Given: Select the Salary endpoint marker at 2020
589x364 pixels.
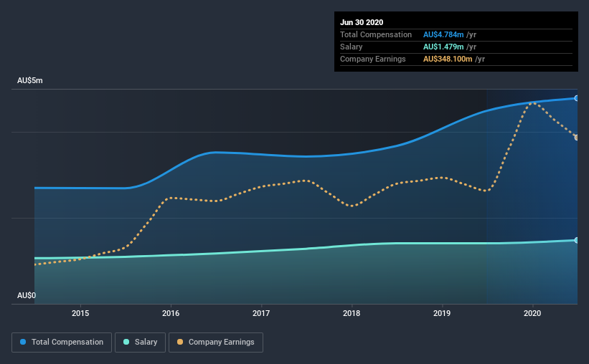Looking at the screenshot, I should tap(577, 240).
